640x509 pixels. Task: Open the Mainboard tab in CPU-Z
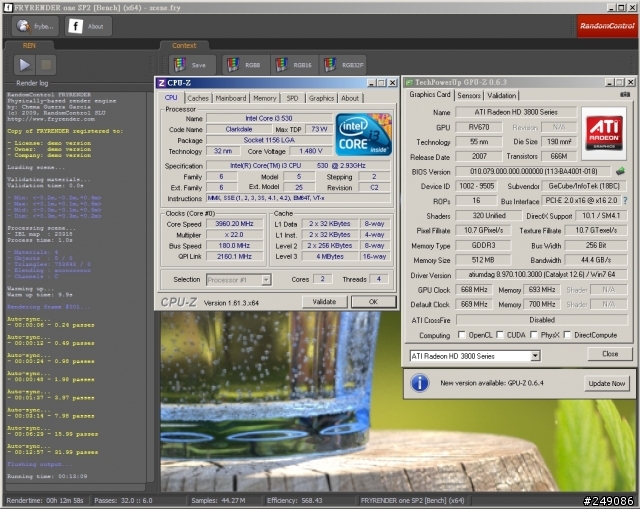pos(231,98)
